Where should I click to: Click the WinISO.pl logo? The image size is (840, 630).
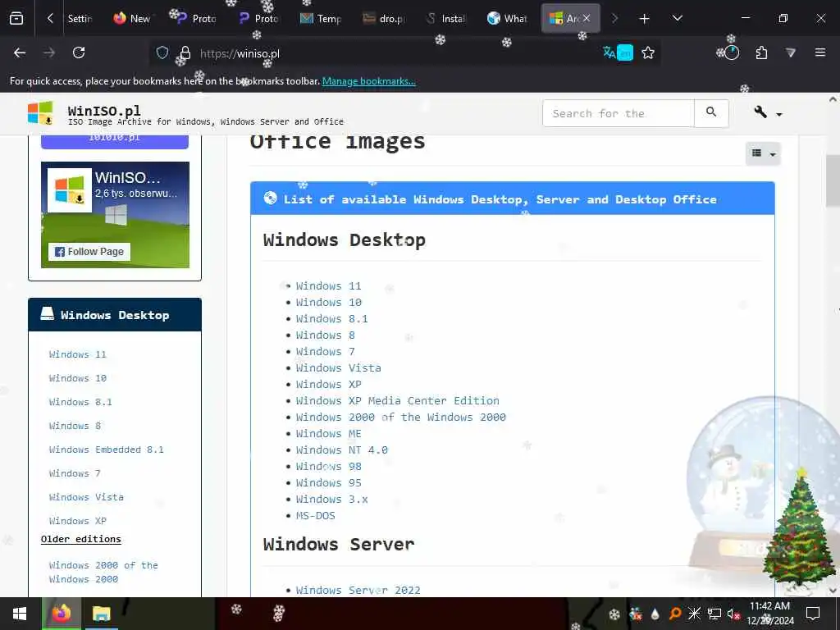tap(41, 113)
